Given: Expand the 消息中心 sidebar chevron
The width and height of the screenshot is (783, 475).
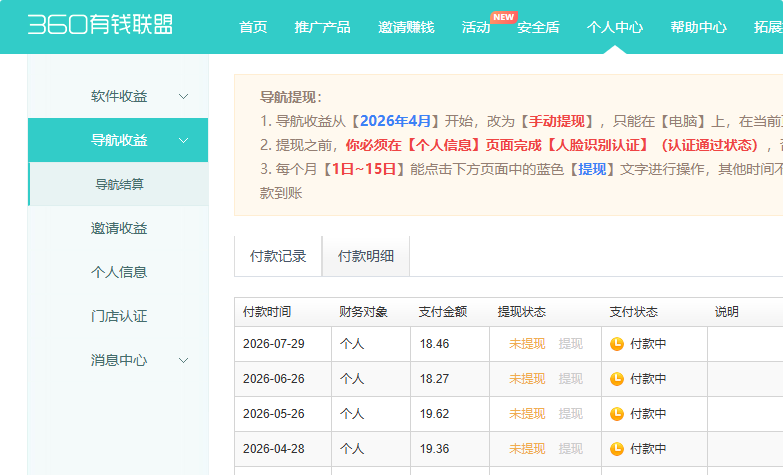Looking at the screenshot, I should pos(183,360).
